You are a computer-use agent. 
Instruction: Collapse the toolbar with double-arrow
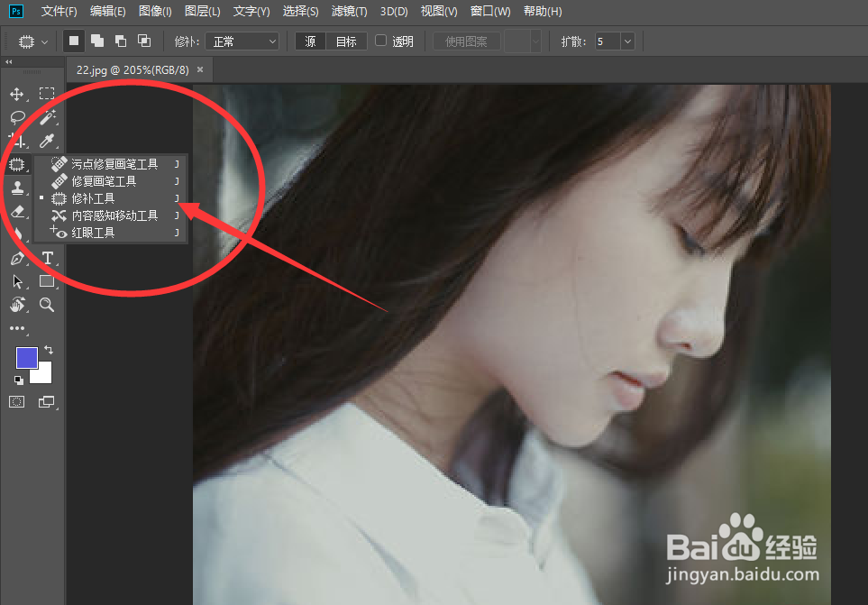tap(8, 62)
